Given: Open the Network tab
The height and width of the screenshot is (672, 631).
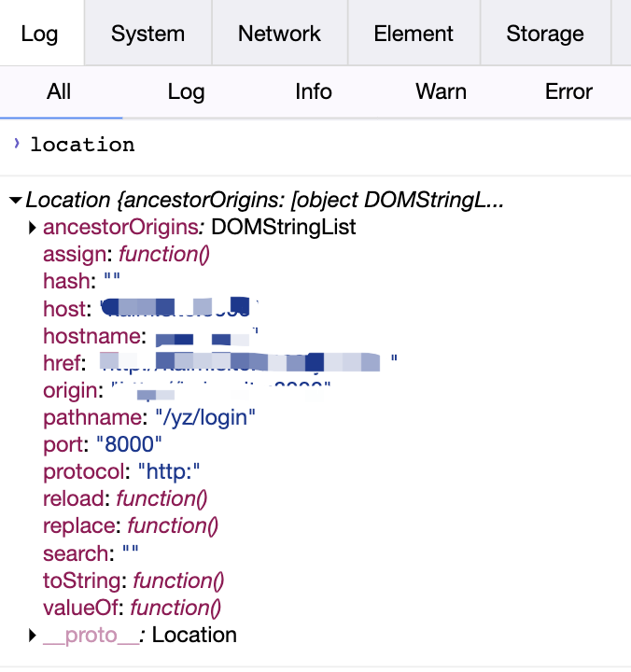Looking at the screenshot, I should [279, 34].
